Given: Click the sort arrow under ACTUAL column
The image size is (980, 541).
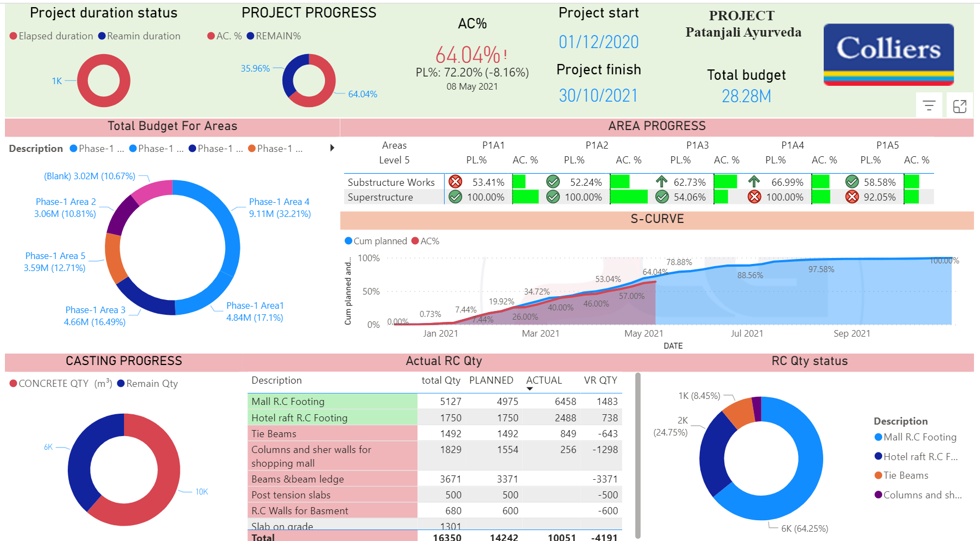Looking at the screenshot, I should coord(529,389).
